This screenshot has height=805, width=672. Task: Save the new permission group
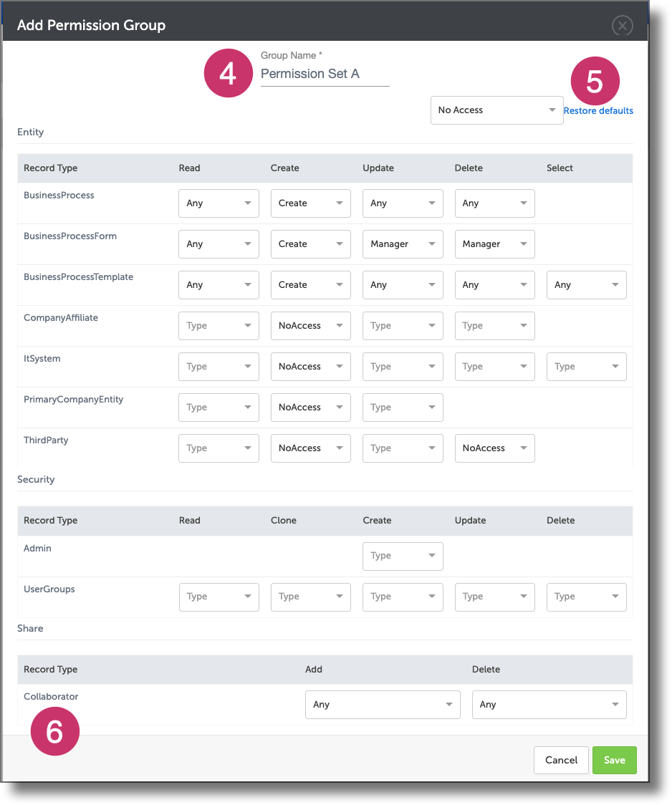pos(614,761)
